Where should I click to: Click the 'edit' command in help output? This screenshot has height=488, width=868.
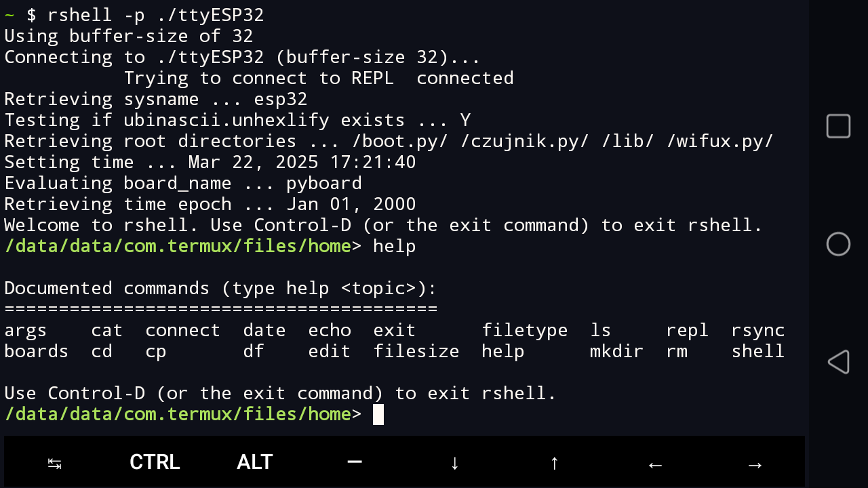pyautogui.click(x=329, y=351)
